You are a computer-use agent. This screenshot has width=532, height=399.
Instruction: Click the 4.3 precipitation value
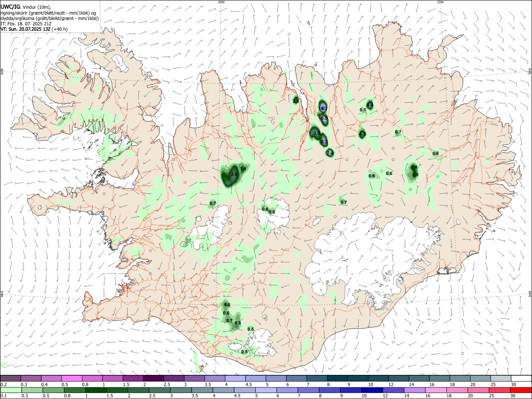362,134
